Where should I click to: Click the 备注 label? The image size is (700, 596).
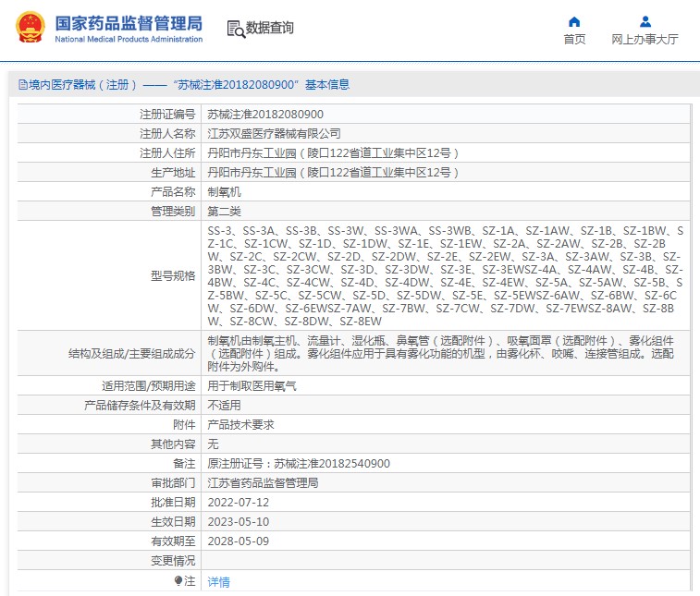click(184, 464)
